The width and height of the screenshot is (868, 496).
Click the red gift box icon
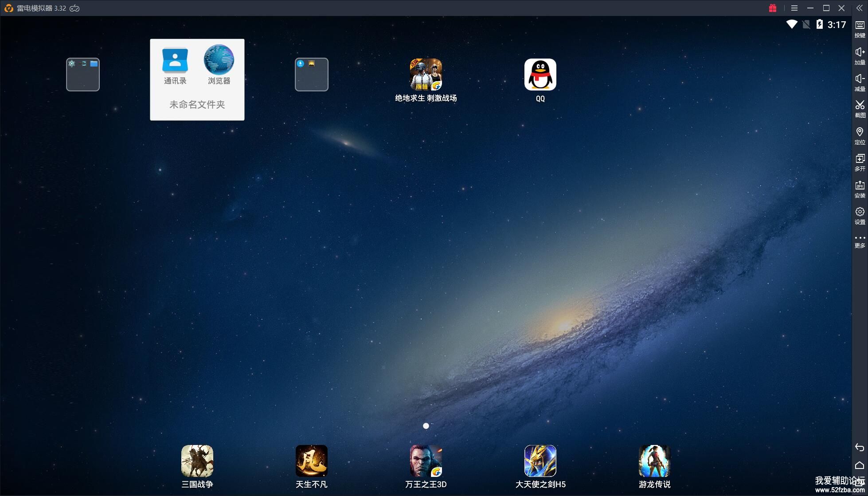pyautogui.click(x=773, y=8)
